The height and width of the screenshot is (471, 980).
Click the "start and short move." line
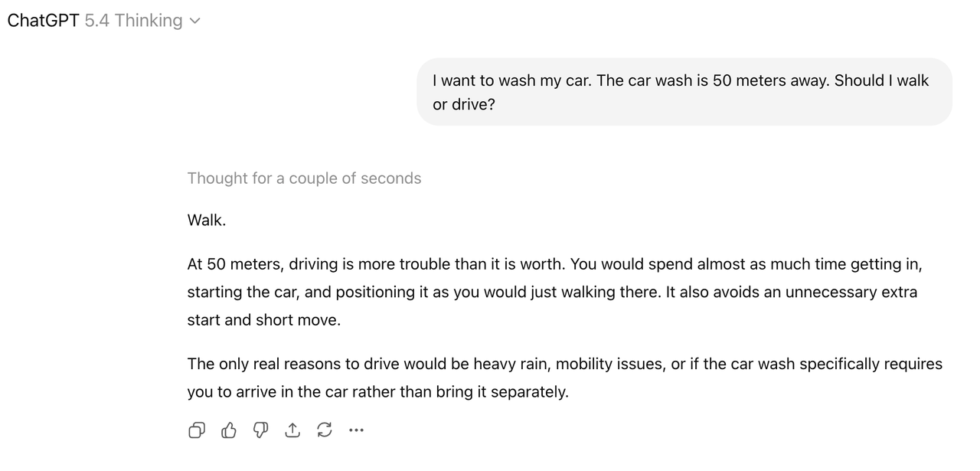(263, 320)
